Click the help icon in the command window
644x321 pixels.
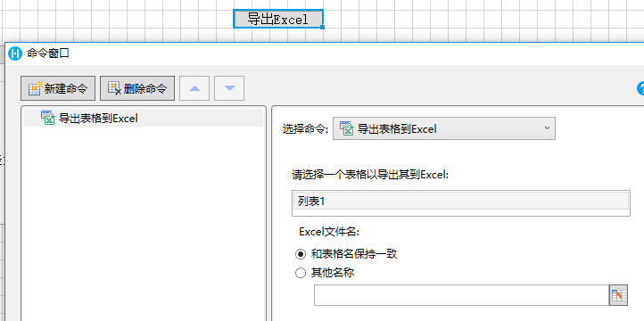(640, 88)
